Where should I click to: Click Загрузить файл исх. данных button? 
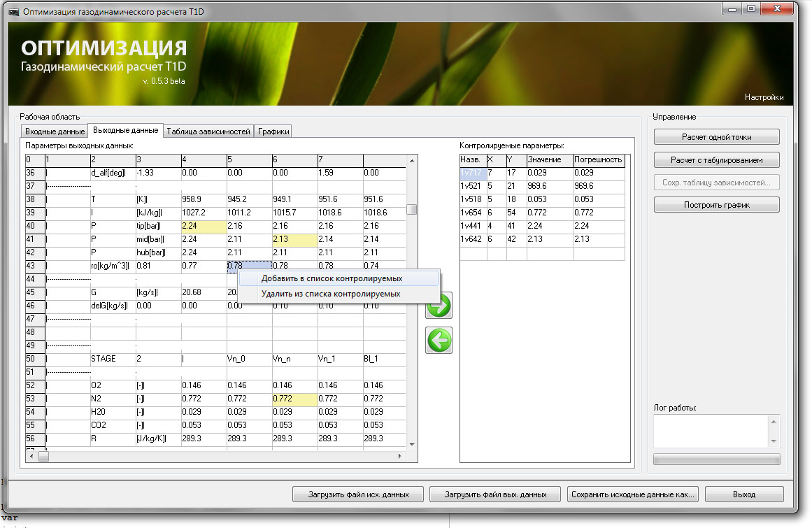coord(358,494)
